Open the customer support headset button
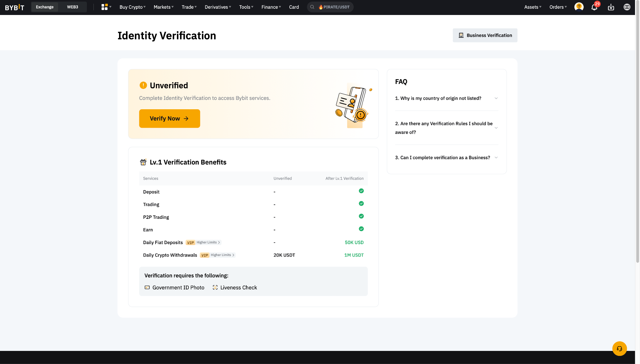Screen dimensions: 640x364 (619, 348)
